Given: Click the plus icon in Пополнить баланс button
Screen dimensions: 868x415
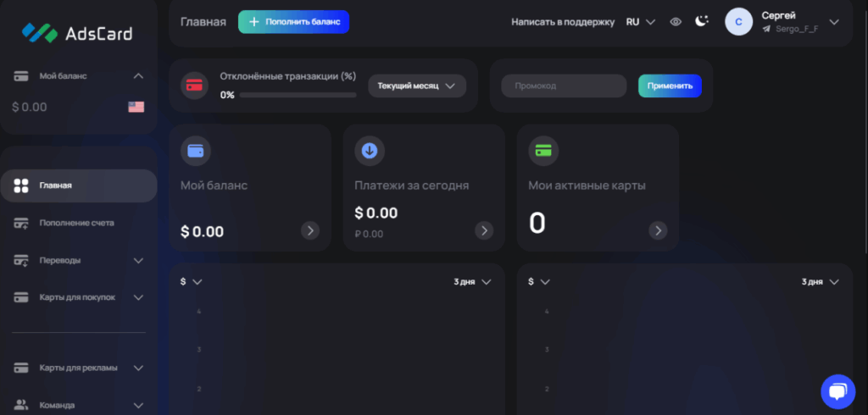Looking at the screenshot, I should (254, 22).
